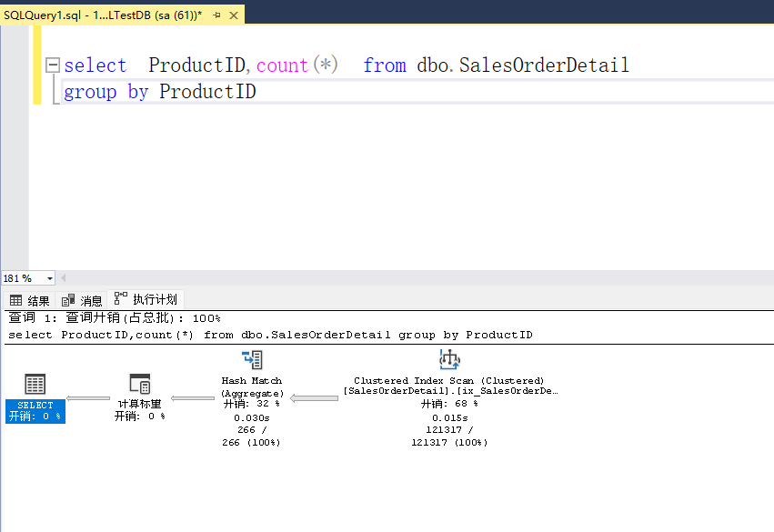Click the '[SalesOrderDetail].[ix_SalesOrderDe…' index name

click(x=451, y=391)
